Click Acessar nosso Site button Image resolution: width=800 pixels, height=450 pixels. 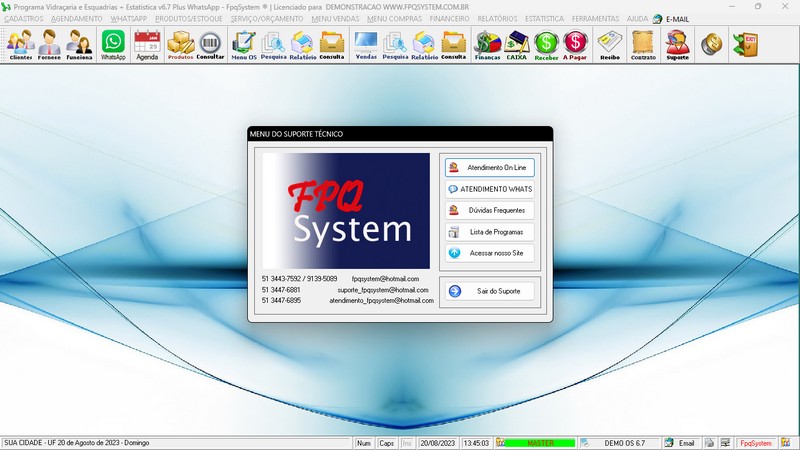coord(490,253)
